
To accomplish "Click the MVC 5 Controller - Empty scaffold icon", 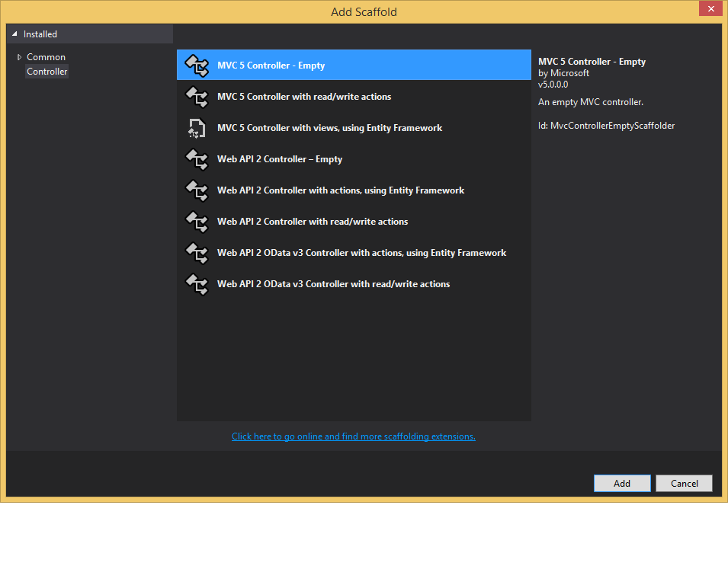I will click(197, 65).
